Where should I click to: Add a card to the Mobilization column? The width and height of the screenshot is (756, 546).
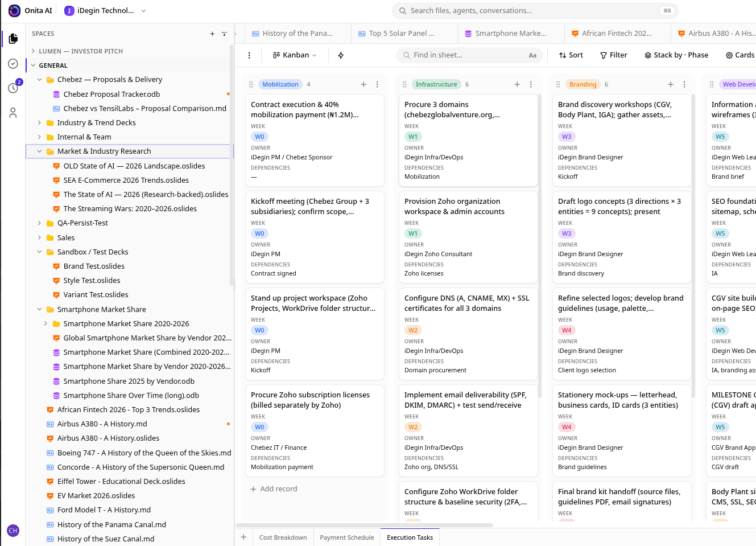pos(363,84)
